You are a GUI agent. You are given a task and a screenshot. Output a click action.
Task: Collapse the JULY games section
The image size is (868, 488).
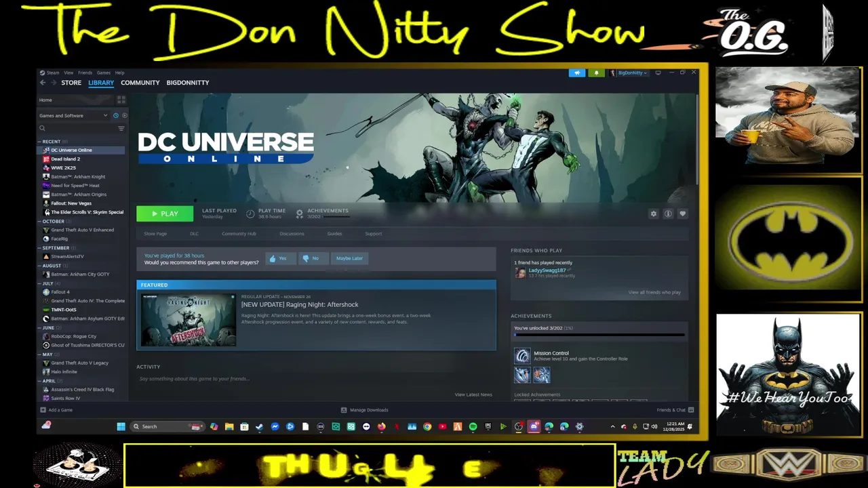pyautogui.click(x=39, y=283)
